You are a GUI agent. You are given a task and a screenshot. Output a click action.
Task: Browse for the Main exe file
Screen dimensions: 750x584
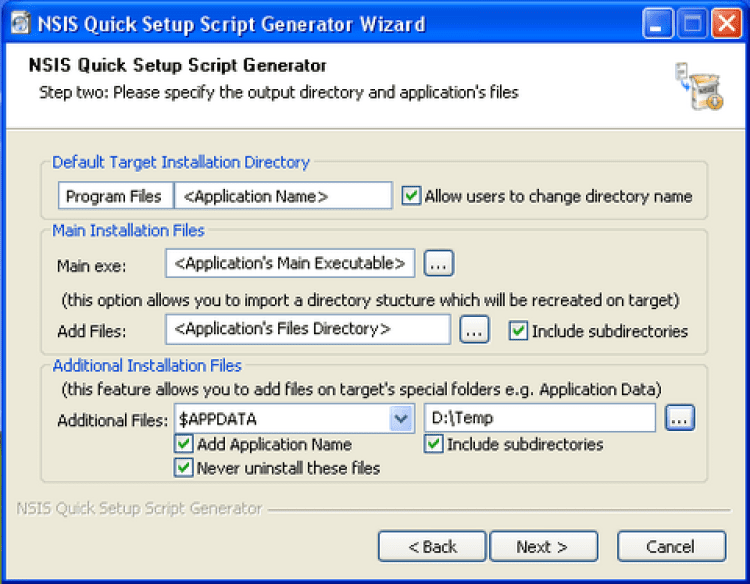click(439, 263)
